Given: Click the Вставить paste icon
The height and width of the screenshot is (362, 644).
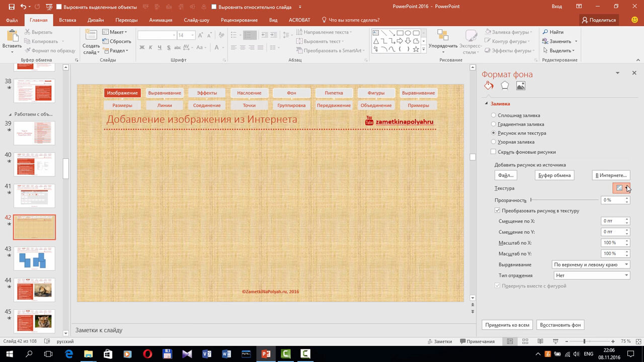Looking at the screenshot, I should pos(12,35).
